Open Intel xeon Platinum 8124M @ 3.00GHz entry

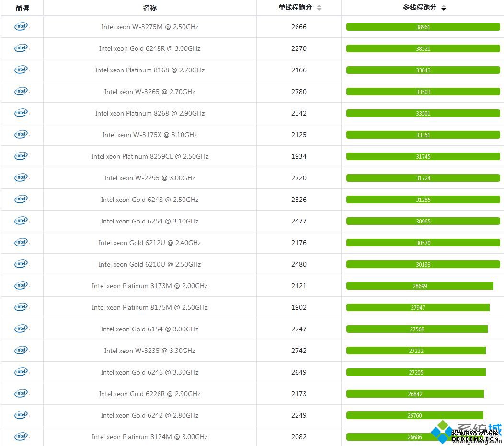point(150,437)
